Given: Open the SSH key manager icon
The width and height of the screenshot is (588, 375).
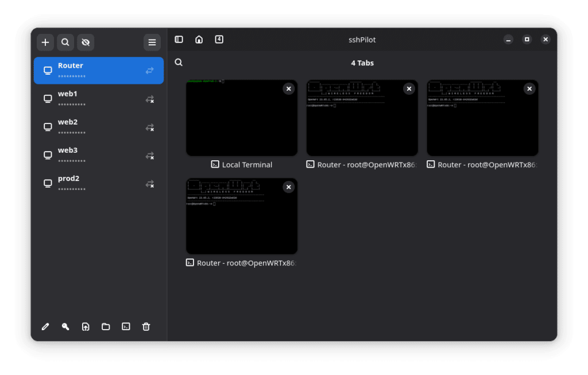Looking at the screenshot, I should tap(65, 327).
